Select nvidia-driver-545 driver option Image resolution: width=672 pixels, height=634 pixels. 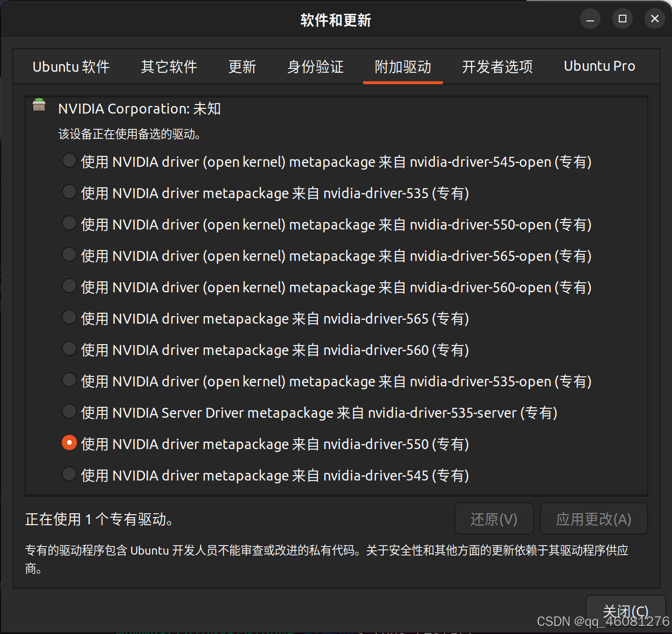[69, 474]
